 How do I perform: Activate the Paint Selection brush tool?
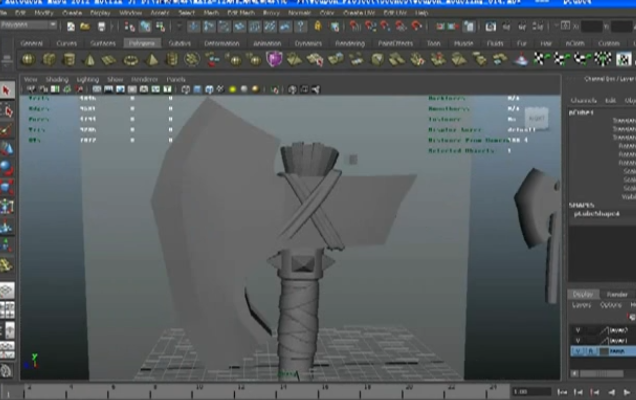pos(7,129)
